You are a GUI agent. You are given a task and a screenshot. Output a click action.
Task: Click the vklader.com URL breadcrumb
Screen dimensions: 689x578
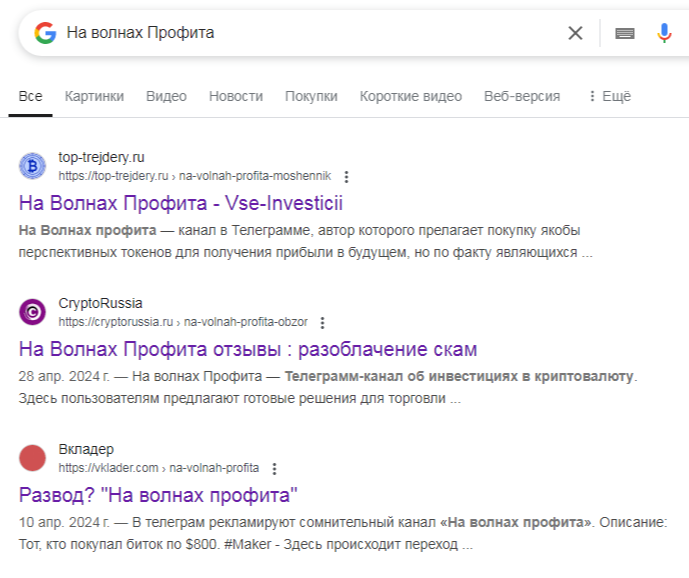pyautogui.click(x=159, y=468)
